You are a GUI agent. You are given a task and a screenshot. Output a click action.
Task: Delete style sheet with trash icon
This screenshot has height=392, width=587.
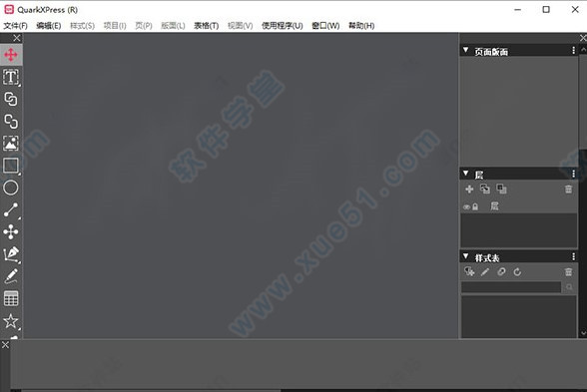tap(568, 272)
